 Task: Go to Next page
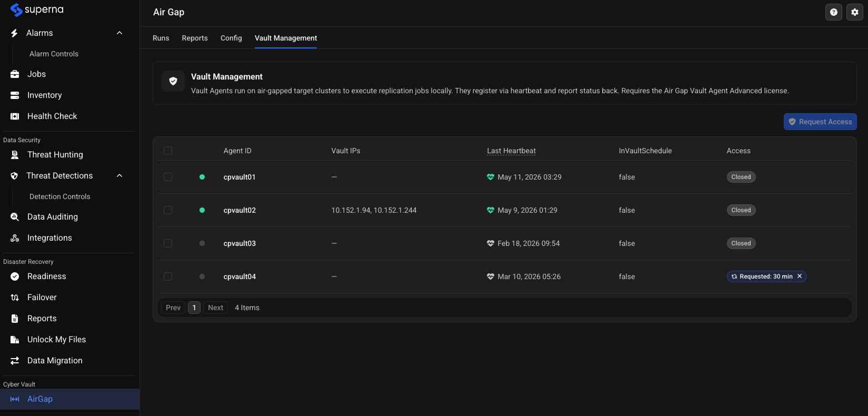pyautogui.click(x=216, y=308)
